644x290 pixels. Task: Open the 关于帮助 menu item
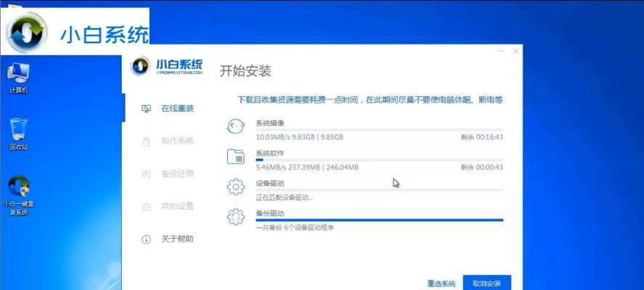[177, 239]
